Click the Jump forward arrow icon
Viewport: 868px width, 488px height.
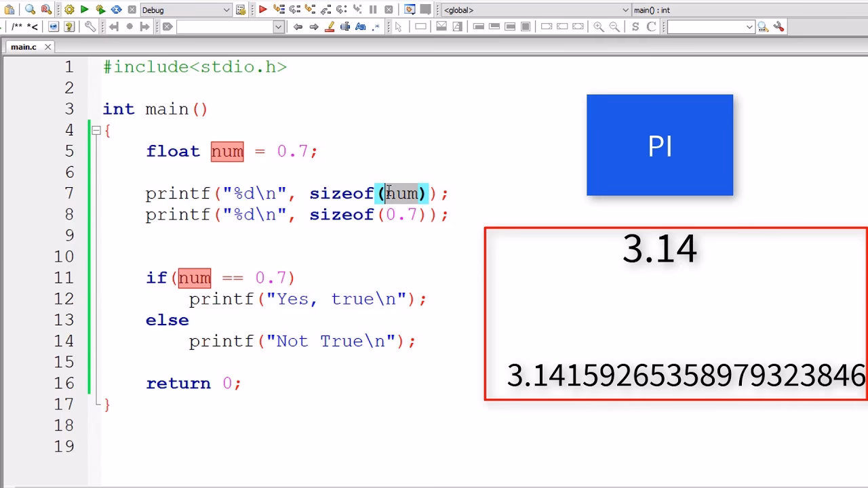click(x=313, y=26)
